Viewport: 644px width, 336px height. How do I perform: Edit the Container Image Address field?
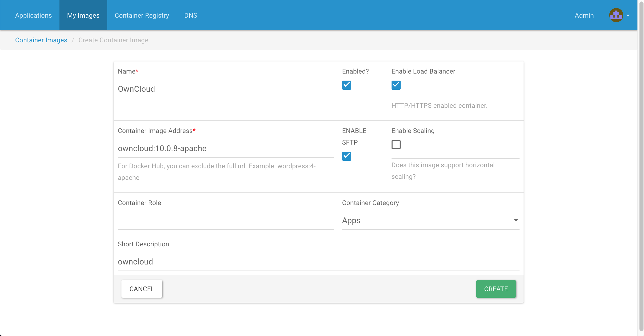click(x=226, y=148)
